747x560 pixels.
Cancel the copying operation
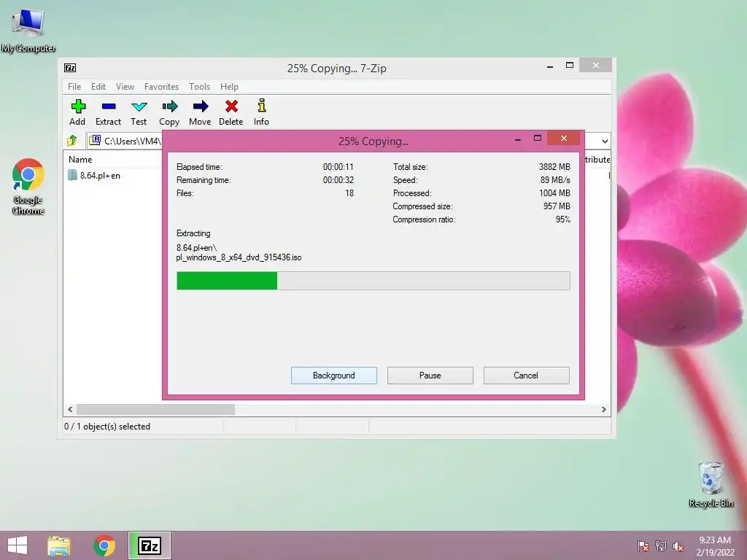(x=527, y=376)
